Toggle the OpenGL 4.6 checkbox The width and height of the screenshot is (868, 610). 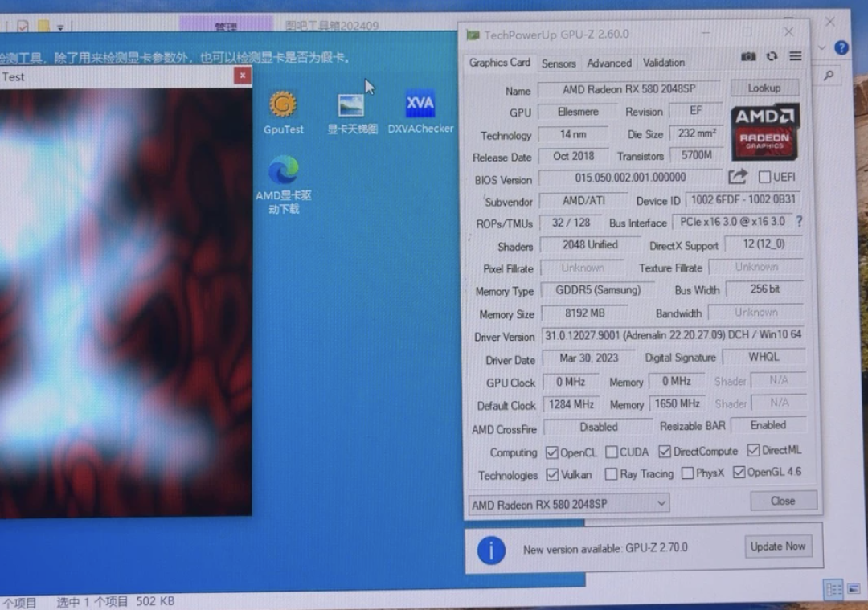pyautogui.click(x=739, y=473)
